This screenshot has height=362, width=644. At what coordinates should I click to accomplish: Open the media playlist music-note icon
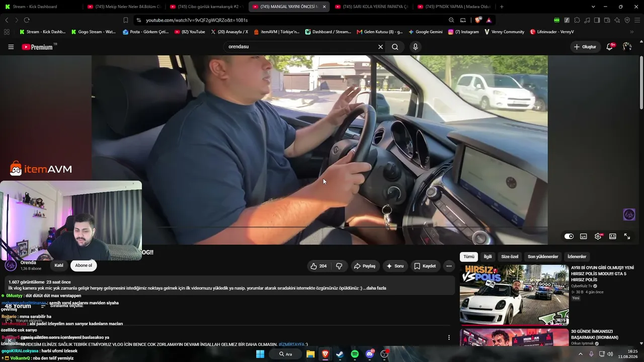(x=587, y=20)
